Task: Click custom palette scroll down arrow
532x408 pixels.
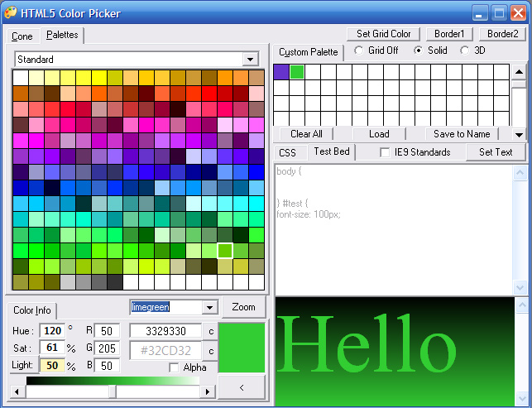Action: coord(519,135)
